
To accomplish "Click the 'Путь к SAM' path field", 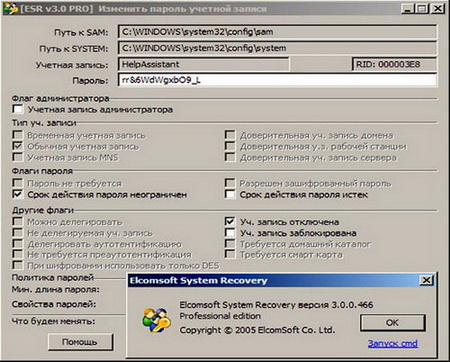I will [277, 32].
